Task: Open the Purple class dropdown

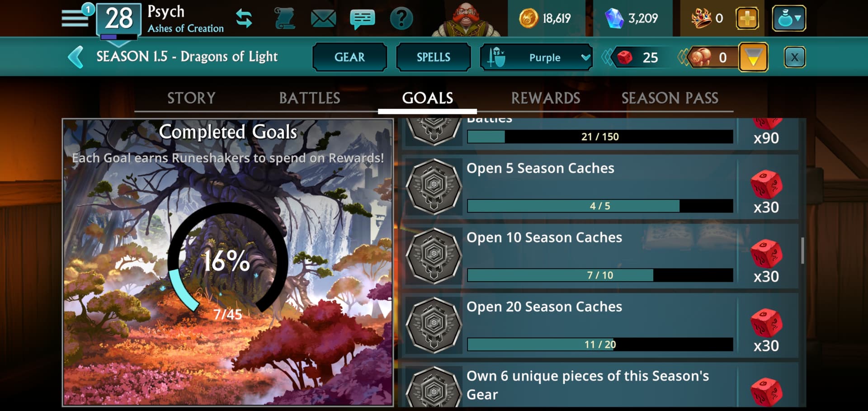Action: coord(536,57)
